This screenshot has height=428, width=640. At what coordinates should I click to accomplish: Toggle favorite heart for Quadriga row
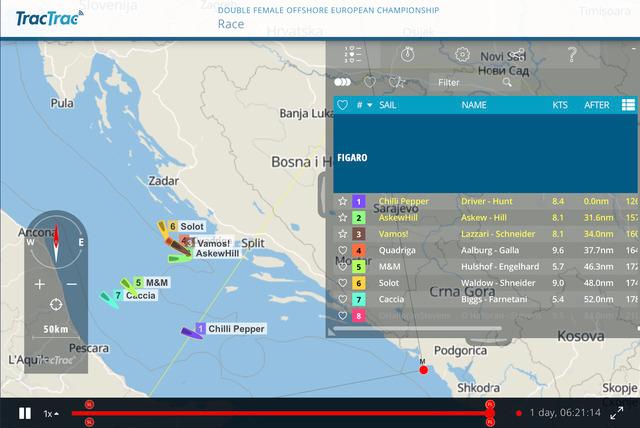[x=343, y=250]
